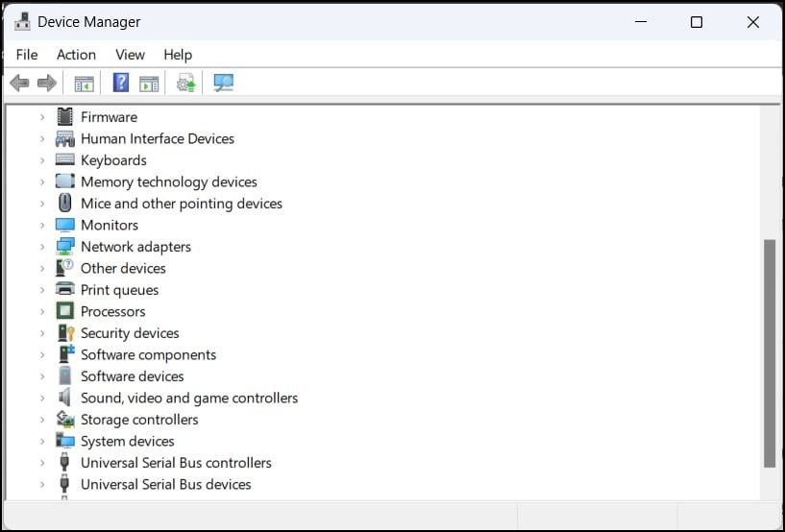Expand the Other devices chevron
Viewport: 785px width, 532px height.
click(x=42, y=268)
